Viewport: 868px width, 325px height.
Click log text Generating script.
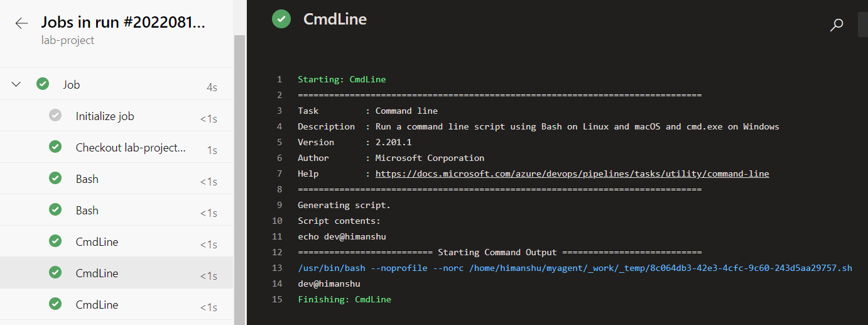344,205
